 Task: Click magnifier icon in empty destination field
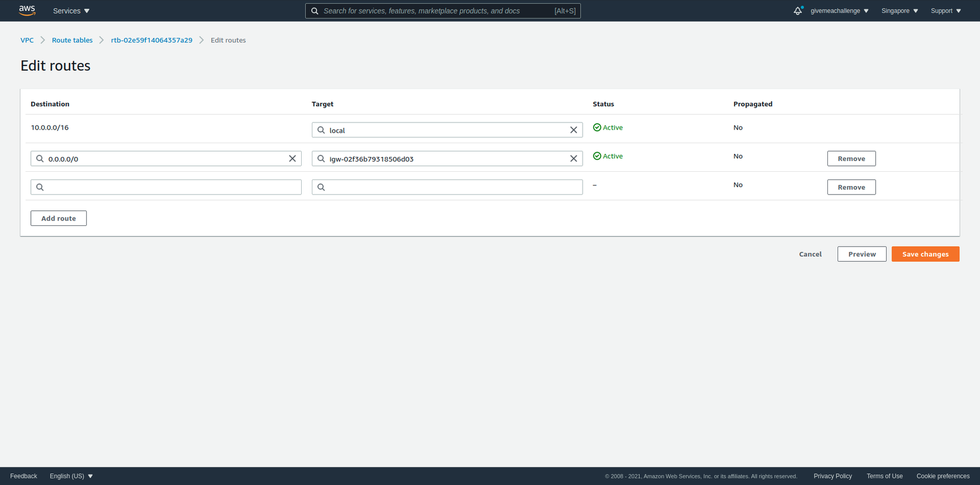[40, 187]
